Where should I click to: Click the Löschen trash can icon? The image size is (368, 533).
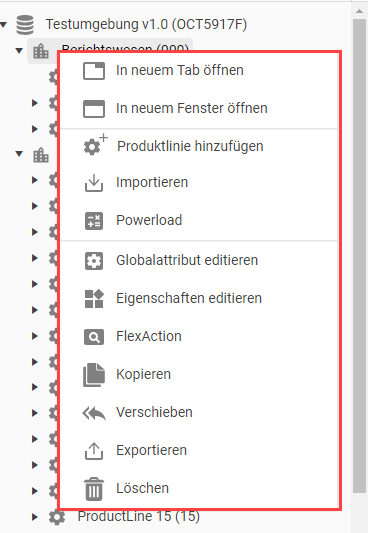94,489
